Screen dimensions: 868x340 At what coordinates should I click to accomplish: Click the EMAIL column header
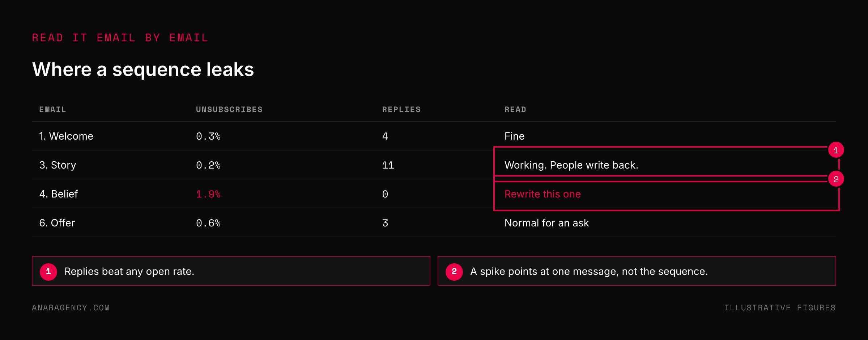click(52, 110)
